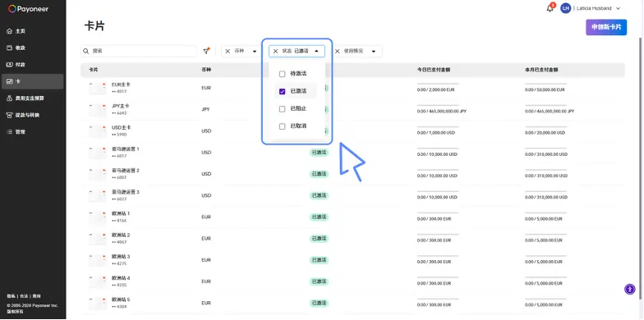Click the 币种 column header

click(207, 70)
